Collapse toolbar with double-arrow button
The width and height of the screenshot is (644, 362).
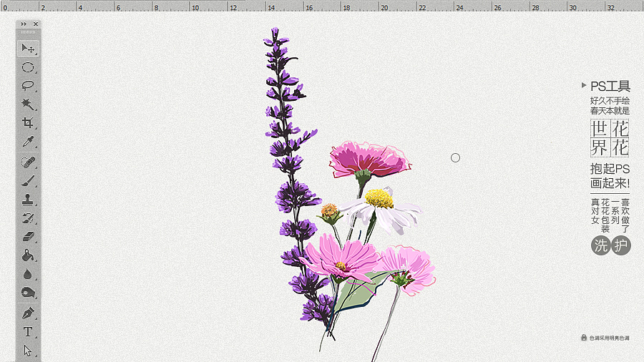(x=24, y=24)
